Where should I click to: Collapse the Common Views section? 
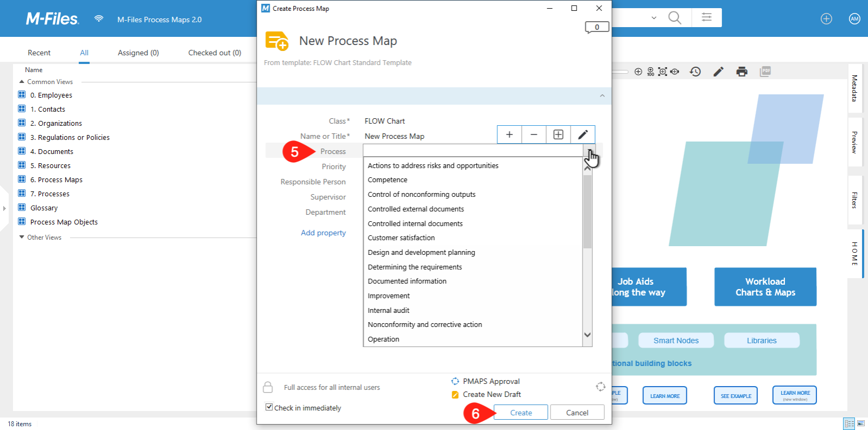click(x=22, y=82)
